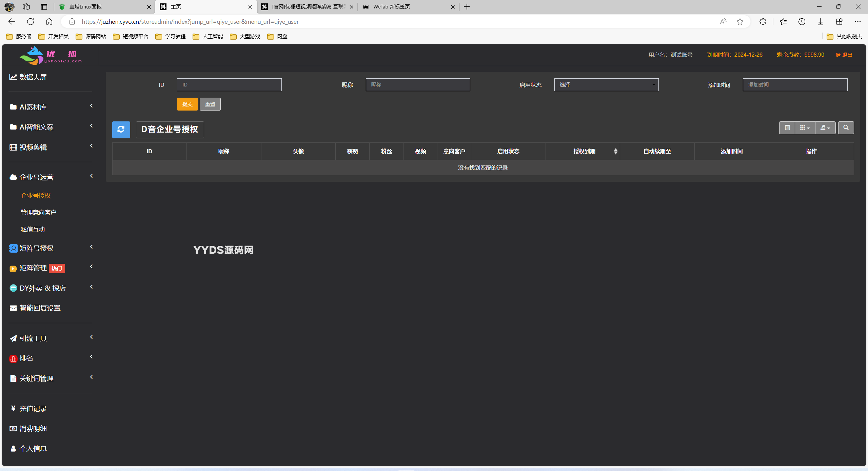Open the columns grid dropdown
868x471 pixels.
coord(805,128)
